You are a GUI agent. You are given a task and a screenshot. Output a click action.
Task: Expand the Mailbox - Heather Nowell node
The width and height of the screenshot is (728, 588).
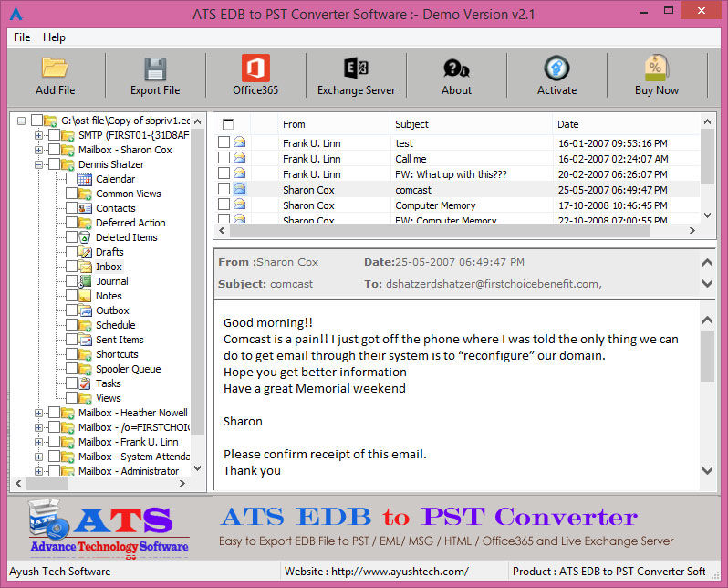click(x=38, y=413)
